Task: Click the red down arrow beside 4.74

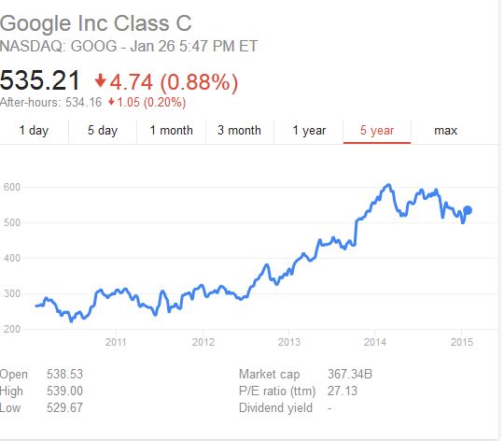Action: point(100,81)
